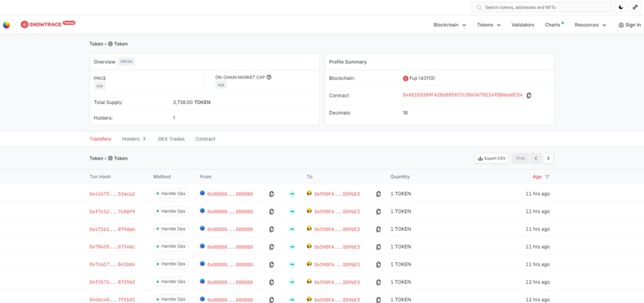Switch to the Holders tab
This screenshot has width=644, height=303.
tap(134, 139)
